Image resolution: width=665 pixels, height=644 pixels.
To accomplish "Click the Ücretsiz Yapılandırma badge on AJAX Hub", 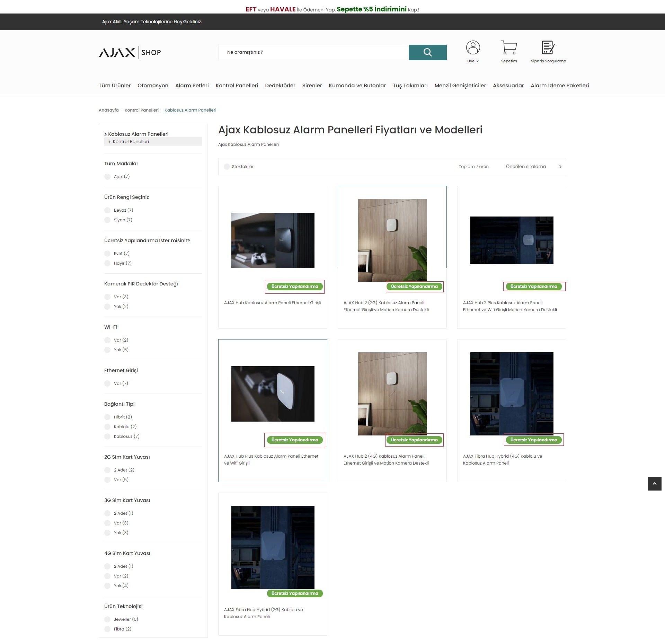I will pyautogui.click(x=295, y=286).
